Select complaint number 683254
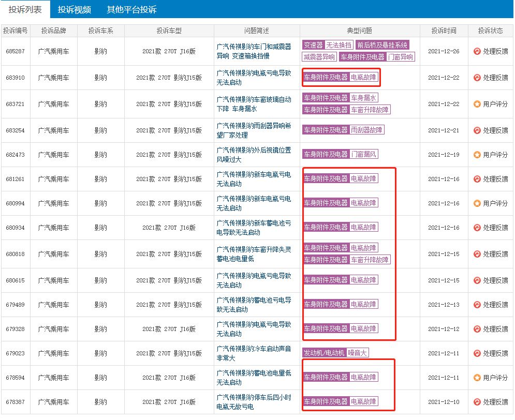 (15, 130)
